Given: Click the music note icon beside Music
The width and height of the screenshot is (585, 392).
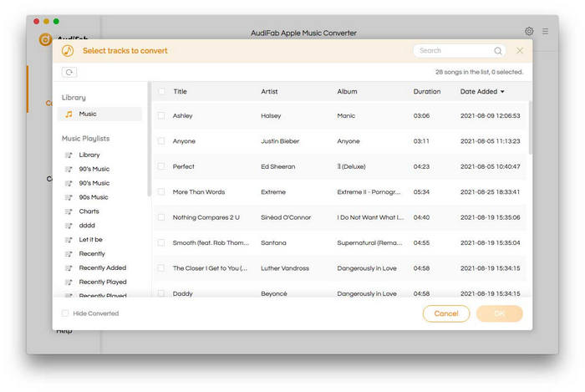Looking at the screenshot, I should pyautogui.click(x=69, y=115).
